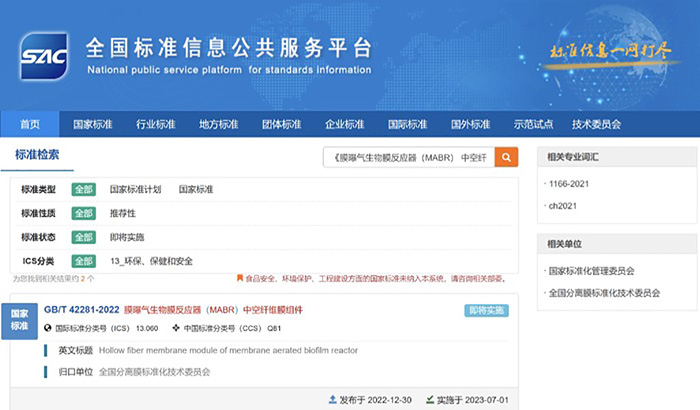
Task: Select 全部 for ICS分类 filter
Action: click(x=84, y=261)
